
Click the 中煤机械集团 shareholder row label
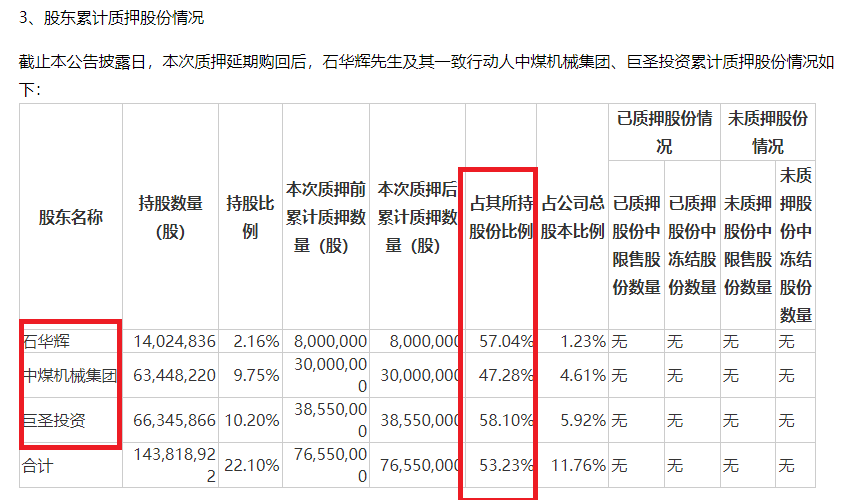(x=70, y=377)
